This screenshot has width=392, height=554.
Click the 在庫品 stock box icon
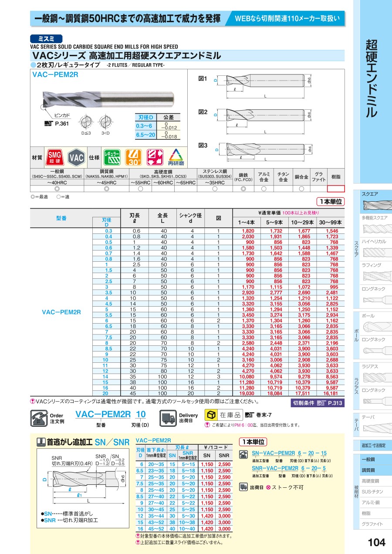(x=211, y=415)
